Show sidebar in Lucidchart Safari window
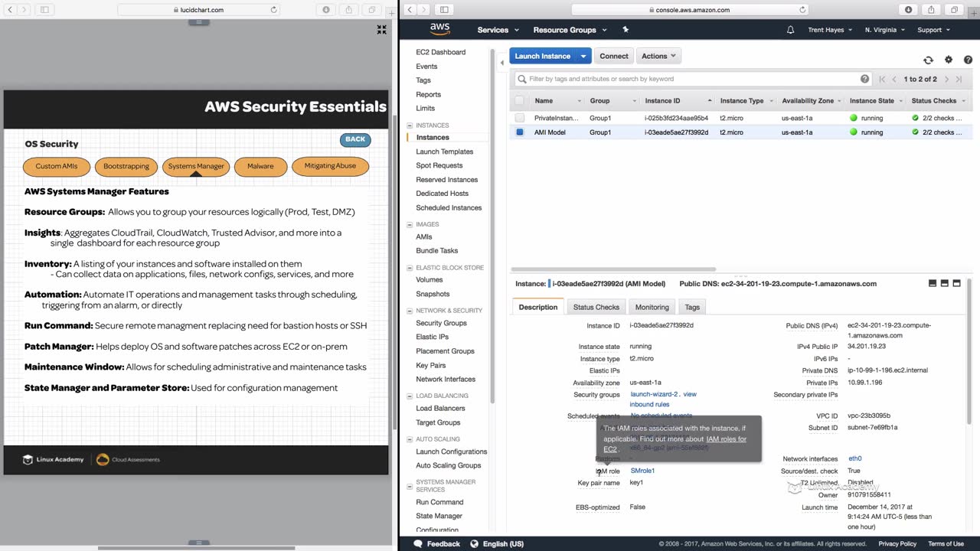Screen dimensions: 980x551 (44, 10)
